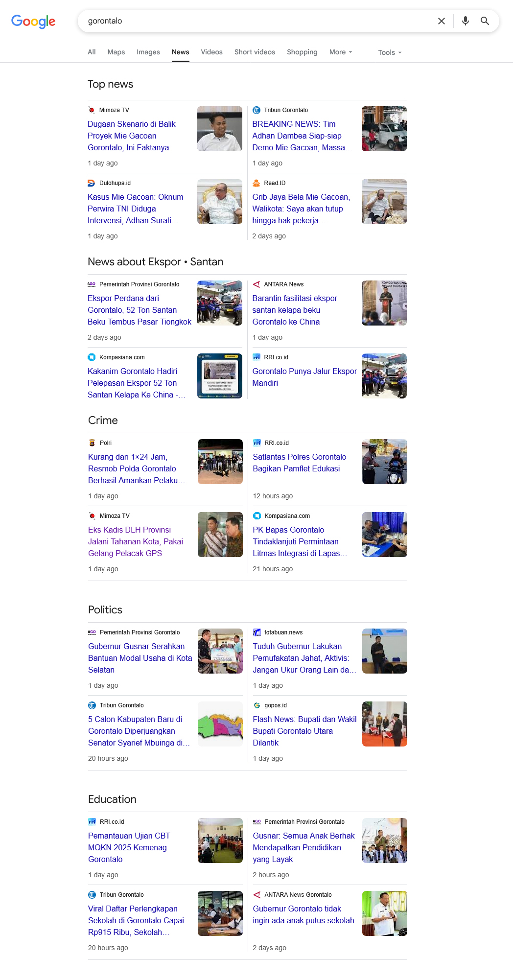Open 'Pemantauan Ujian CBT MQKN 2025' article
513x980 pixels.
click(x=129, y=848)
